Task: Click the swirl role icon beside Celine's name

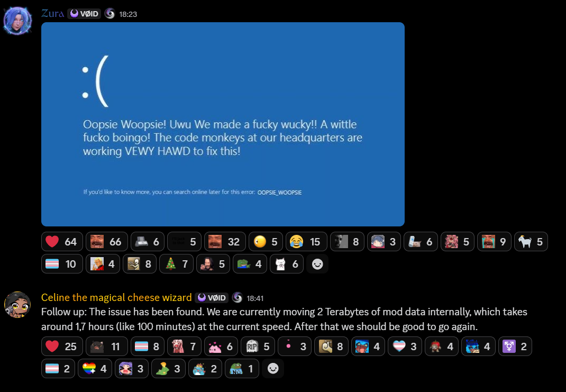Action: pos(237,297)
